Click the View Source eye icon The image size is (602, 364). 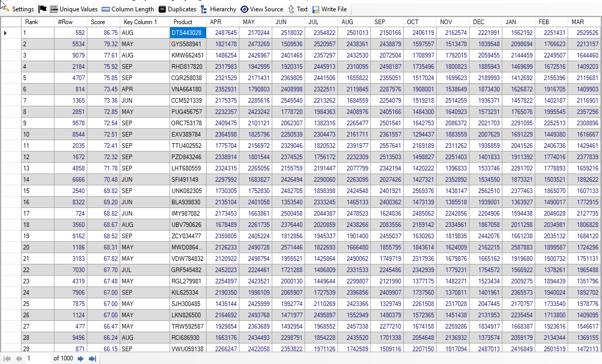[x=244, y=9]
